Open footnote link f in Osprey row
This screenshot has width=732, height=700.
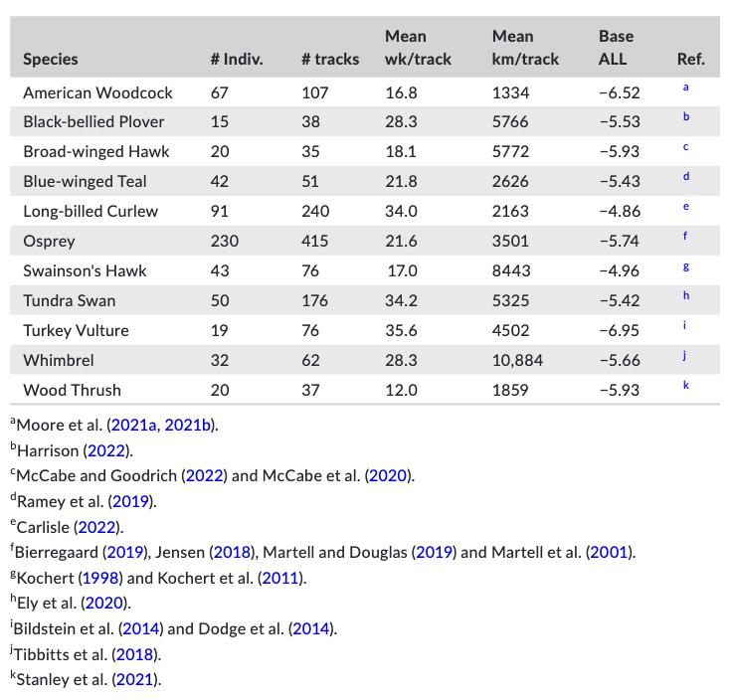[685, 236]
